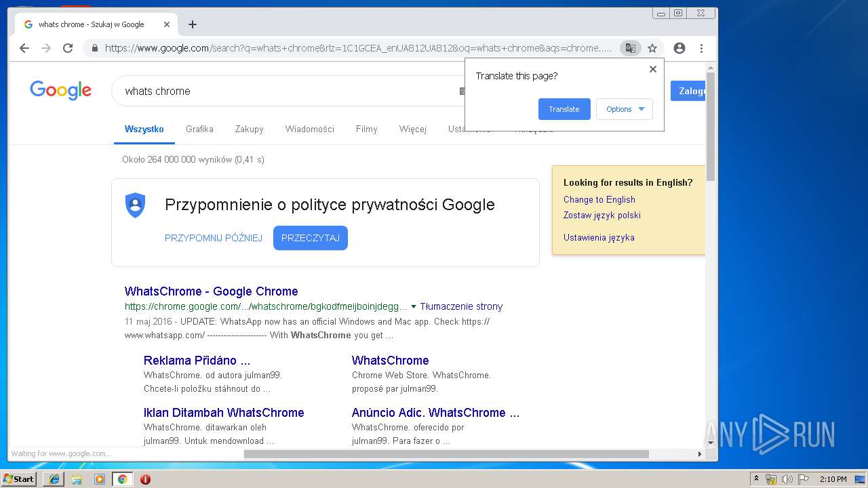The image size is (868, 488).
Task: Click the red stop-sign taskbar icon
Action: (x=145, y=479)
